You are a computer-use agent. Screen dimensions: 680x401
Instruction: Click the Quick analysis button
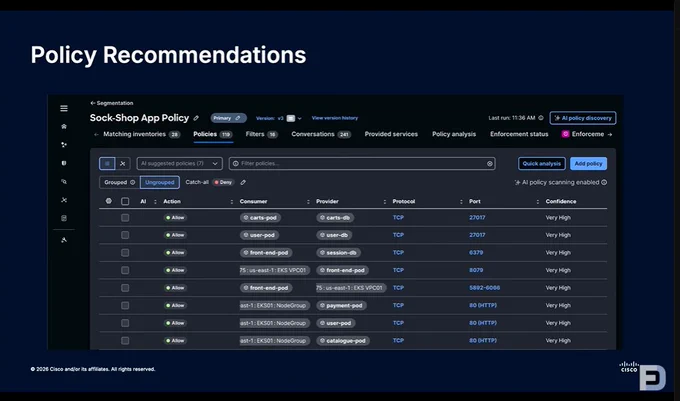pos(542,163)
